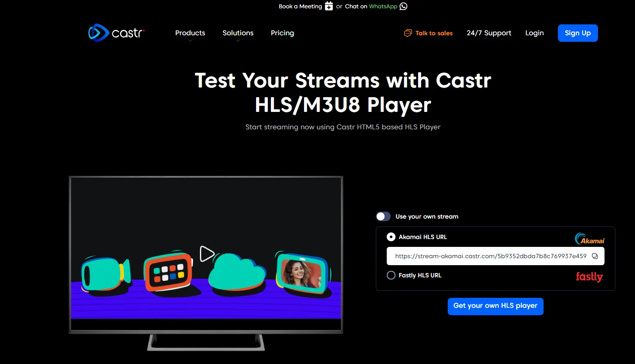
Task: Click the Start streaming now subtitle text
Action: (x=343, y=127)
